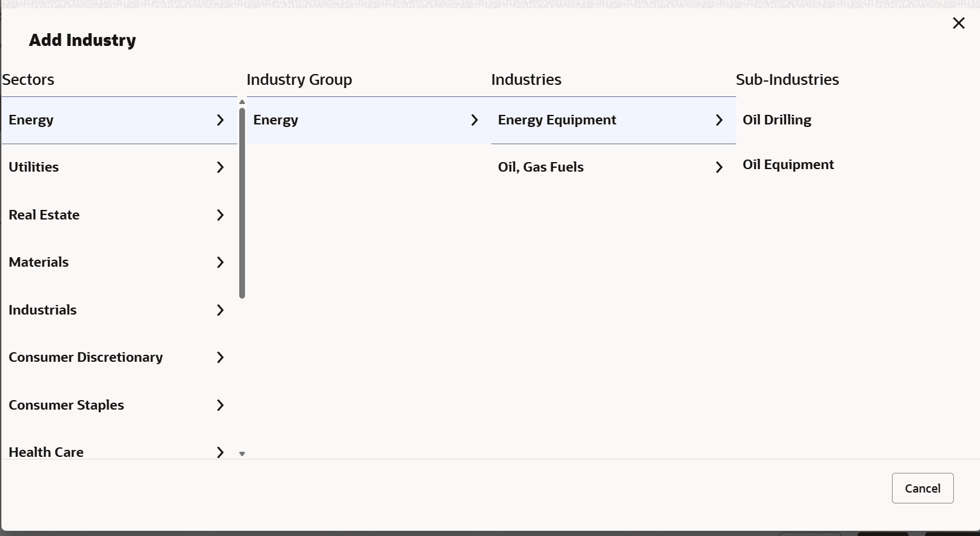
Task: Click the Oil, Gas Fuels chevron
Action: click(719, 167)
